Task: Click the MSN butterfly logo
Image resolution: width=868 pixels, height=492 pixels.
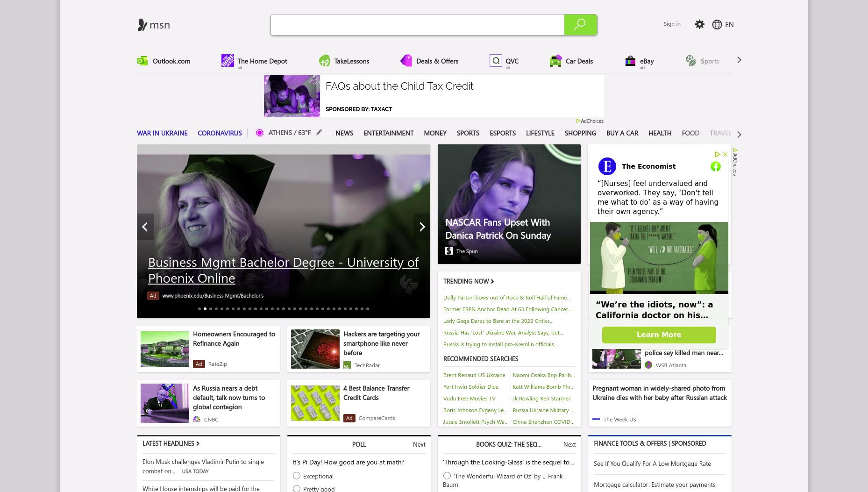Action: 142,25
